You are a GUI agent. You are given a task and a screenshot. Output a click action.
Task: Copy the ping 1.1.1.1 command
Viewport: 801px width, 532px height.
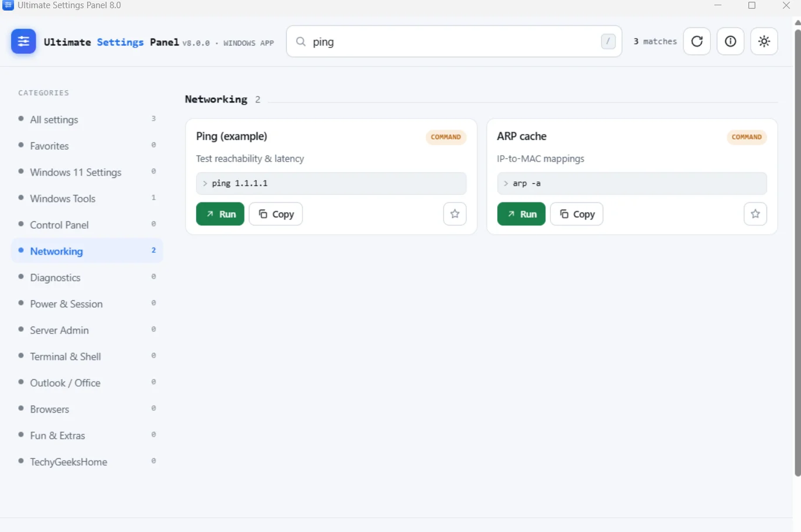click(276, 214)
